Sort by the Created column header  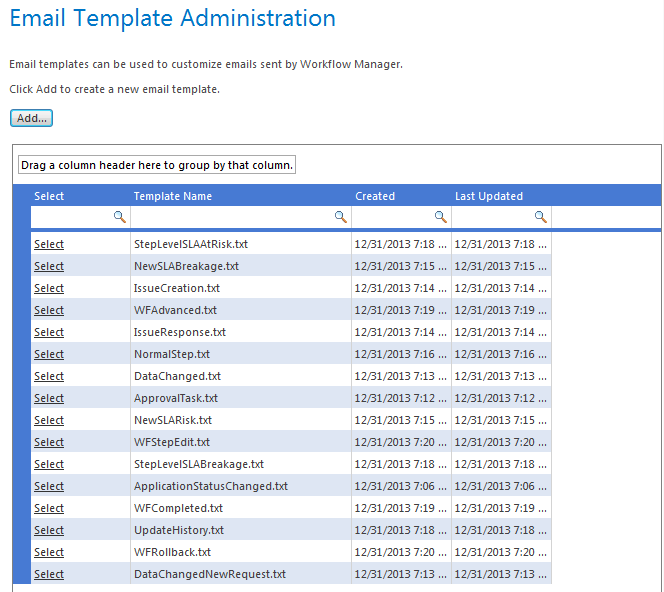point(375,196)
